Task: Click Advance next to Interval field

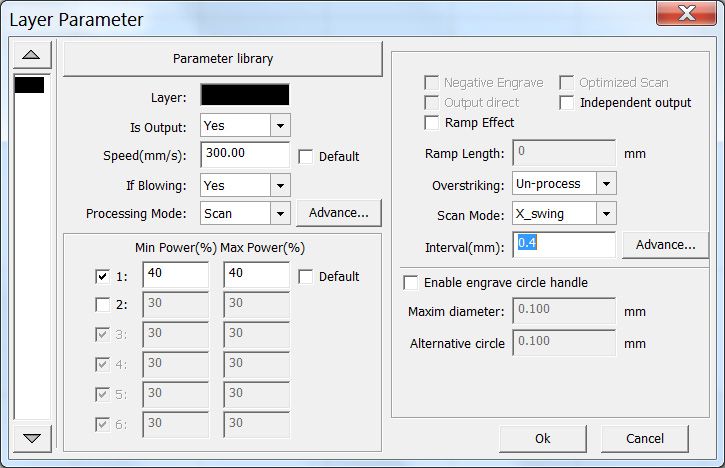Action: click(x=665, y=245)
